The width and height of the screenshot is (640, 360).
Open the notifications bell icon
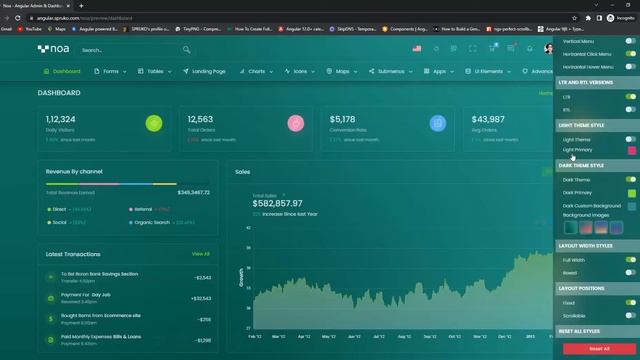click(529, 49)
